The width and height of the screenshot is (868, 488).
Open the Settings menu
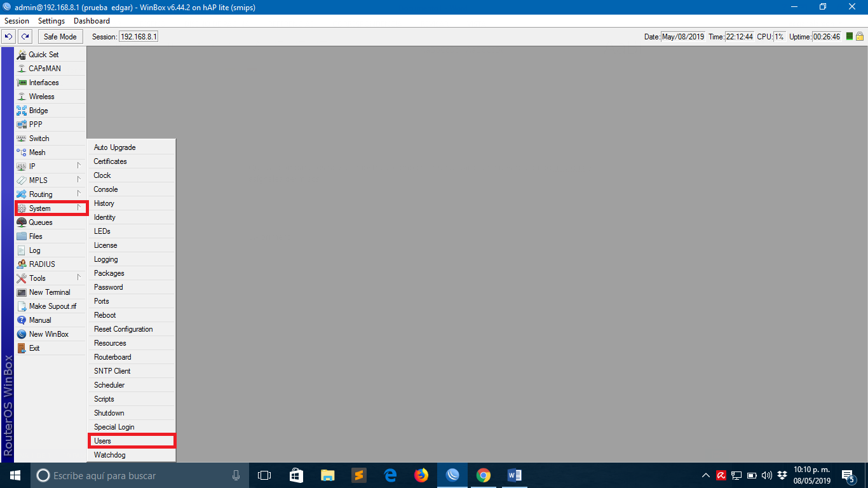click(x=51, y=21)
